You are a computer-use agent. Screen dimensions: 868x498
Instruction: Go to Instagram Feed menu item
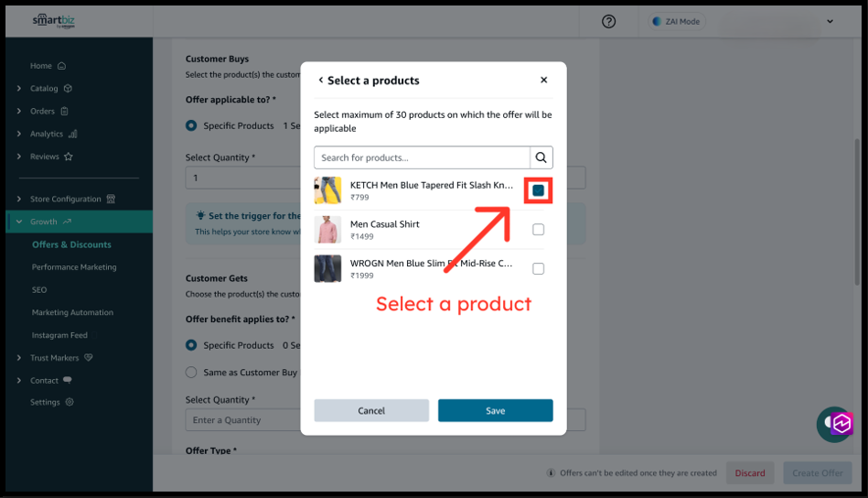[x=59, y=335]
